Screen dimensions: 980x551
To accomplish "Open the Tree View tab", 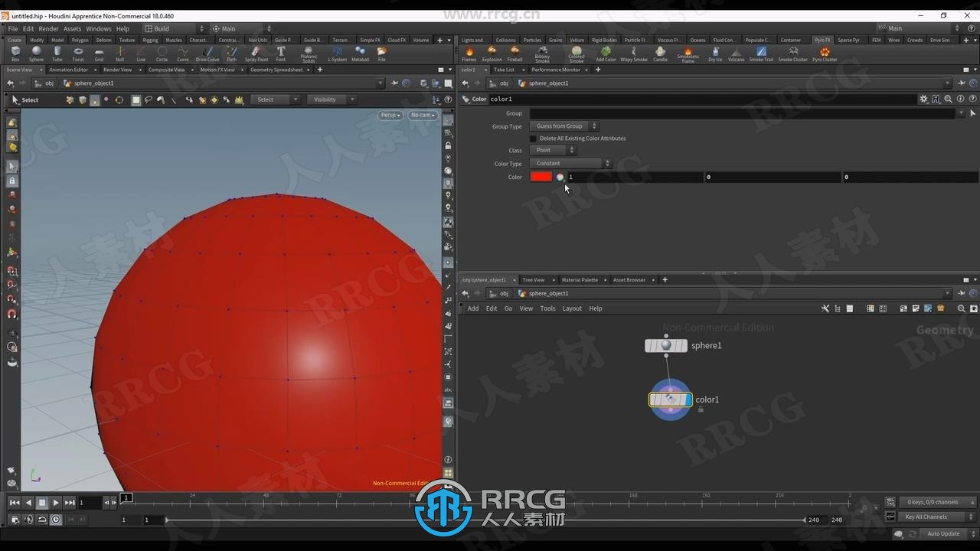I will (x=533, y=279).
